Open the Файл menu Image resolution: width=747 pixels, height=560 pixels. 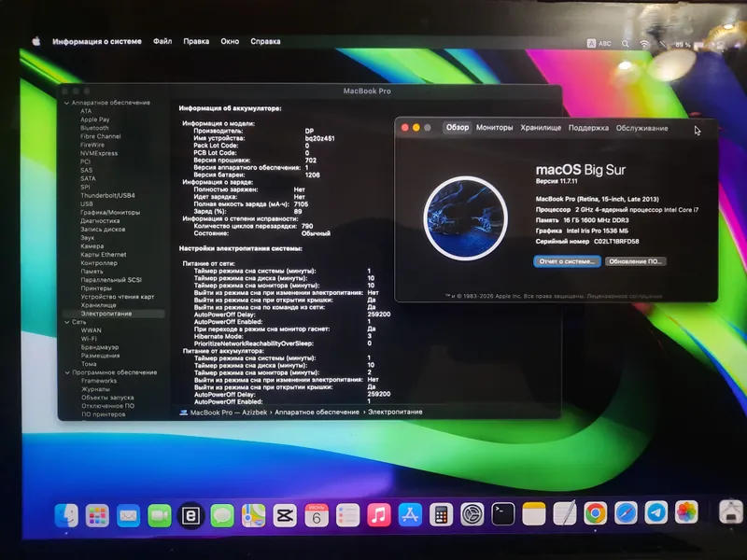162,41
